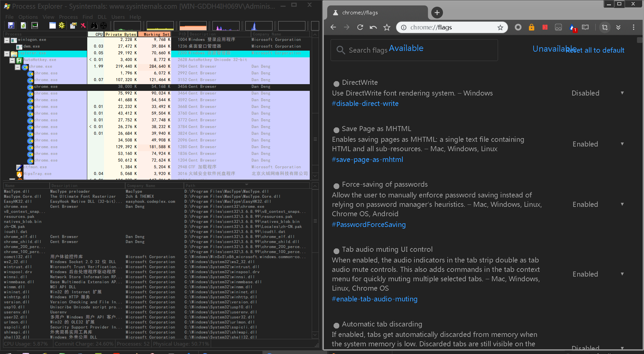644x354 pixels.
Task: Reload the chrome://flags page
Action: click(x=360, y=27)
